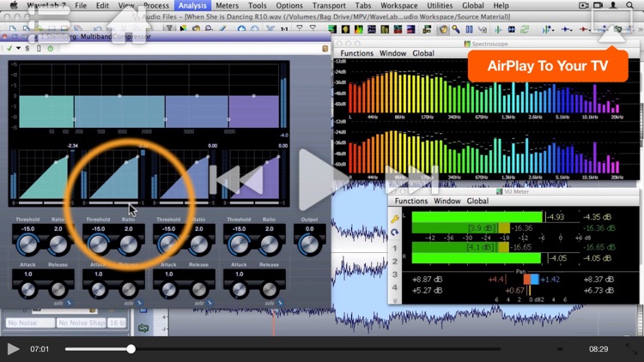Click the orange playback cursor in waveform
The width and height of the screenshot is (644, 362).
pyautogui.click(x=274, y=322)
